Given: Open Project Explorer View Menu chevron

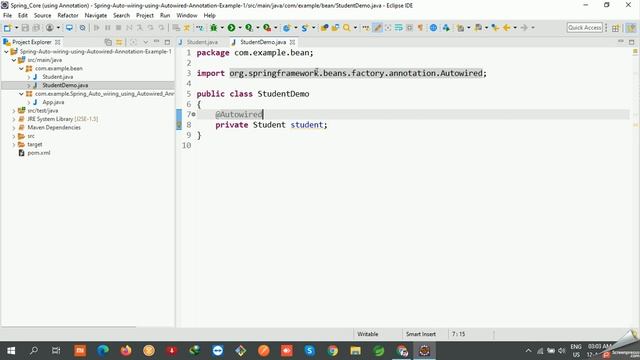Looking at the screenshot, I should 145,42.
